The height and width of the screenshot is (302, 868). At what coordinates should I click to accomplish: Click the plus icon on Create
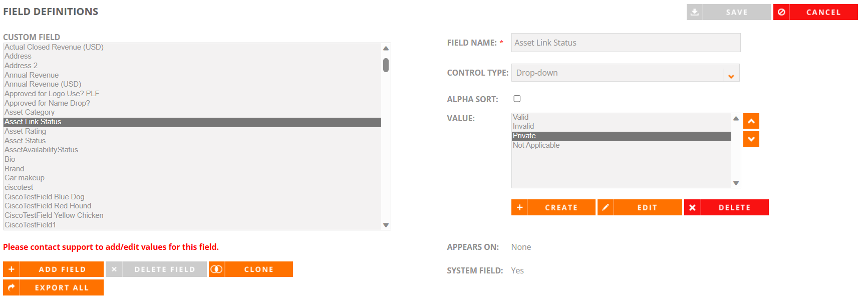tap(519, 207)
